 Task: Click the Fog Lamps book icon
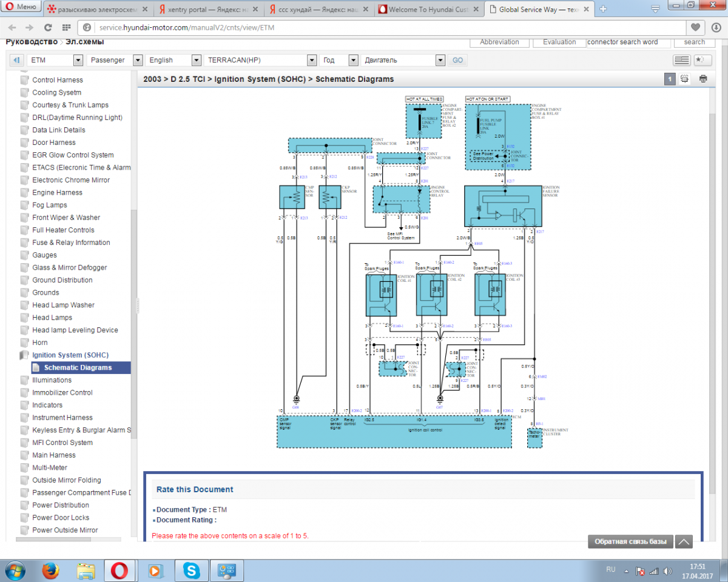[24, 205]
